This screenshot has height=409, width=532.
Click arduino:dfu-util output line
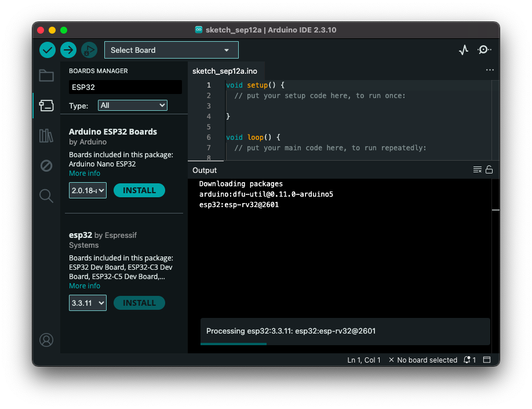(x=266, y=194)
